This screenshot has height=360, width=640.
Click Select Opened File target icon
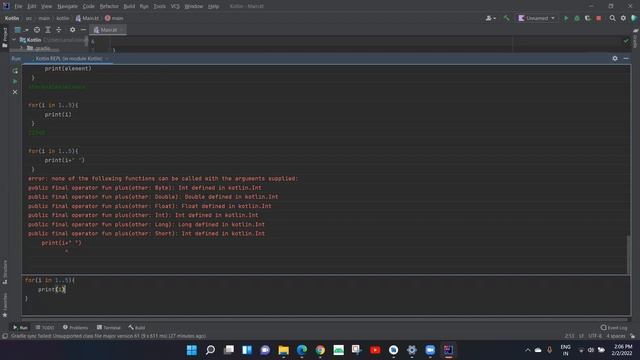click(x=37, y=30)
